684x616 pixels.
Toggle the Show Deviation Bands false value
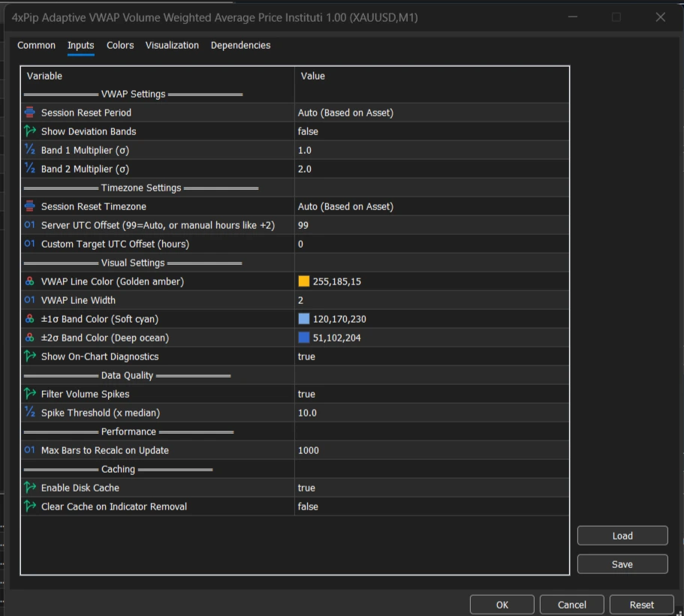click(308, 131)
